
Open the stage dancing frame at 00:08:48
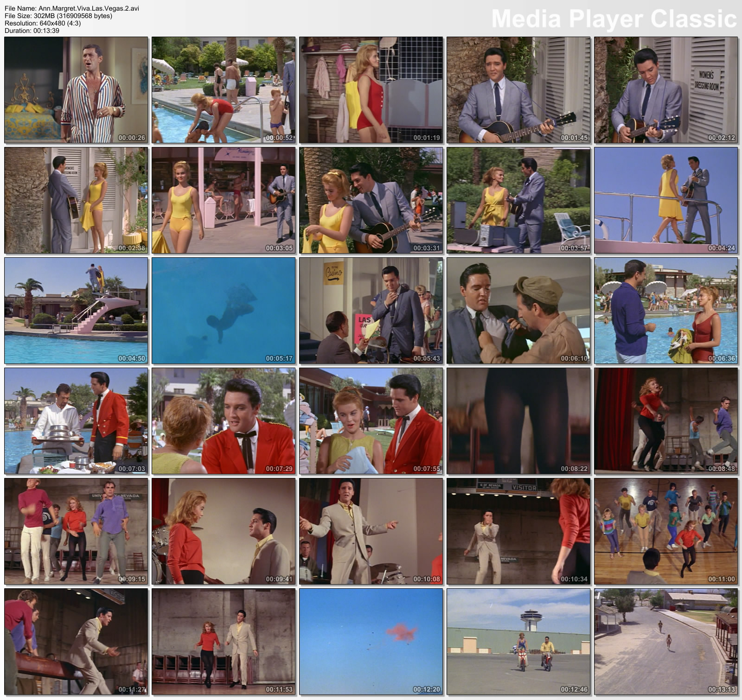click(x=666, y=421)
